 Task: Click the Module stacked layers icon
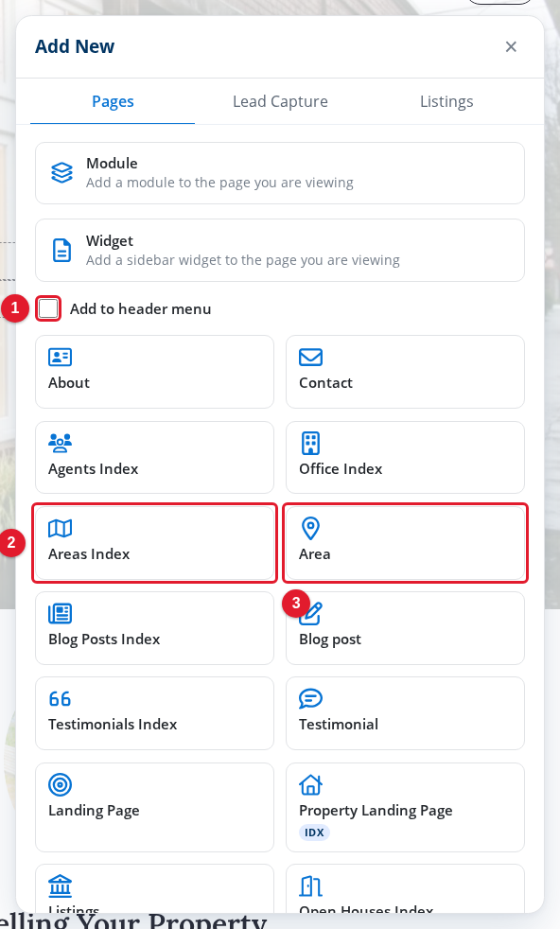tap(61, 173)
